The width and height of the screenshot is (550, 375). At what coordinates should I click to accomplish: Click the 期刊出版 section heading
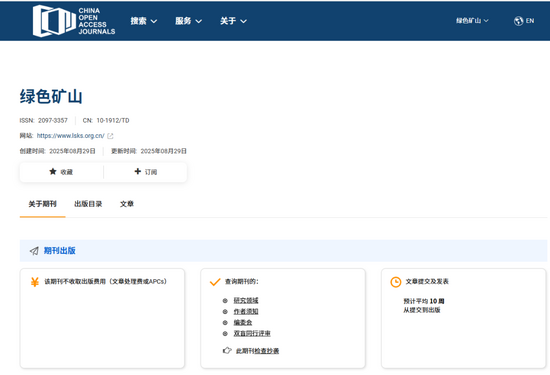60,250
